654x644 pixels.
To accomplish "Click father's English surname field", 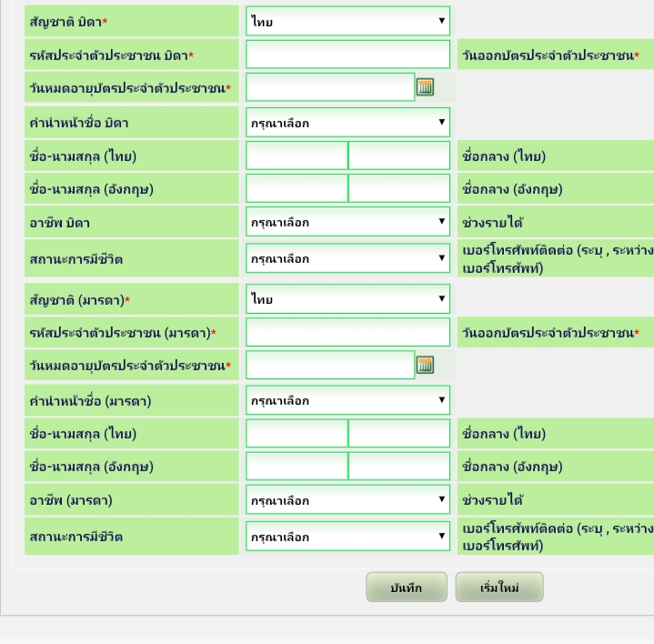I will point(398,189).
